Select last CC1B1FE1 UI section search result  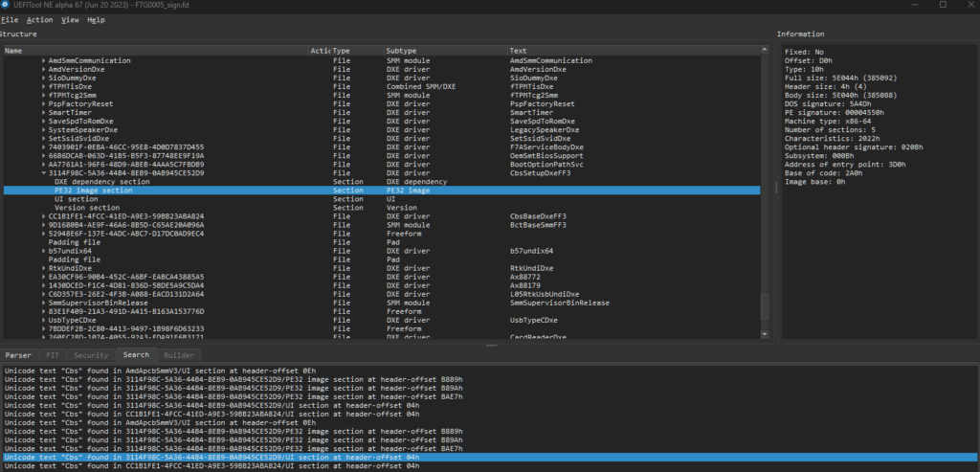489,465
